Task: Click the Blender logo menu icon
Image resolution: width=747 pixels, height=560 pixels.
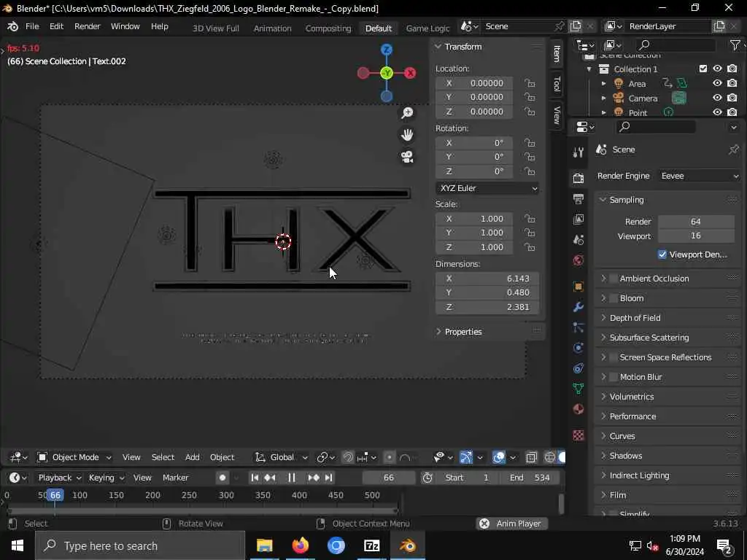Action: click(x=13, y=27)
